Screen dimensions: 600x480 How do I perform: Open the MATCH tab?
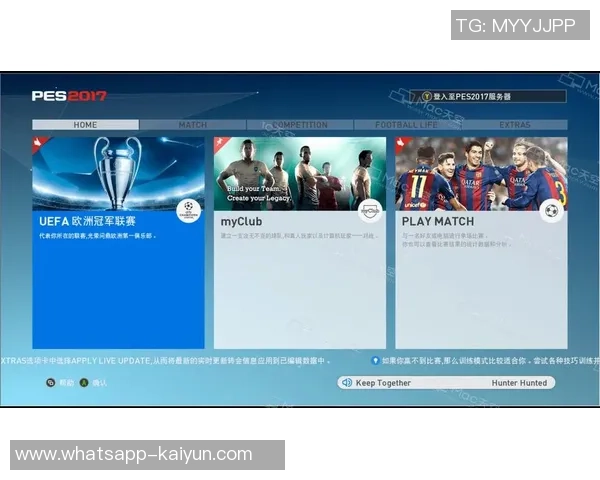point(193,125)
